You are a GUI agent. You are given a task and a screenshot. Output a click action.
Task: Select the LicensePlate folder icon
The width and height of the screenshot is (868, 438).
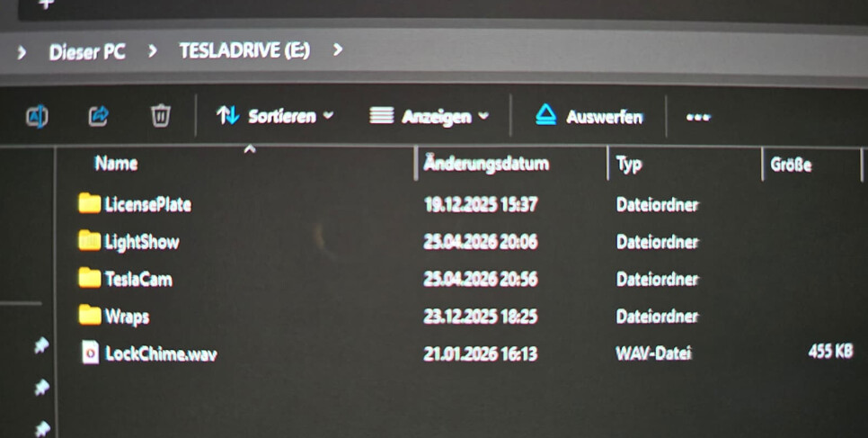click(x=90, y=203)
